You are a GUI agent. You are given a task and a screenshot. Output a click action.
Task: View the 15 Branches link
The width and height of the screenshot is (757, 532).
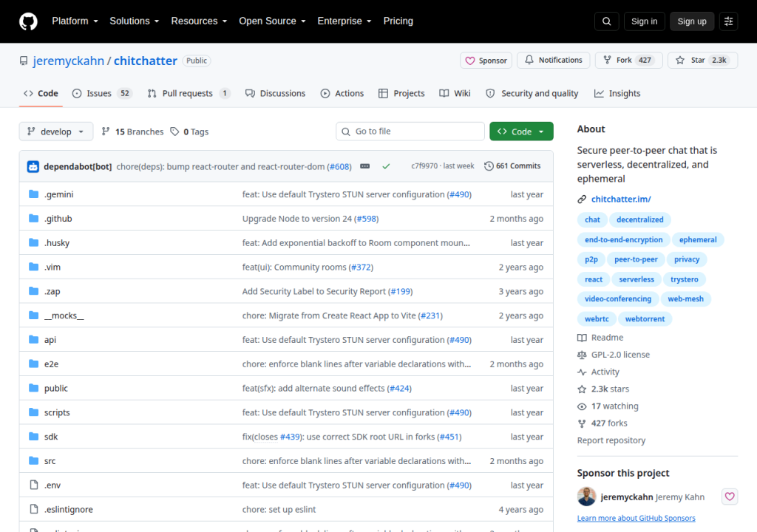[133, 132]
